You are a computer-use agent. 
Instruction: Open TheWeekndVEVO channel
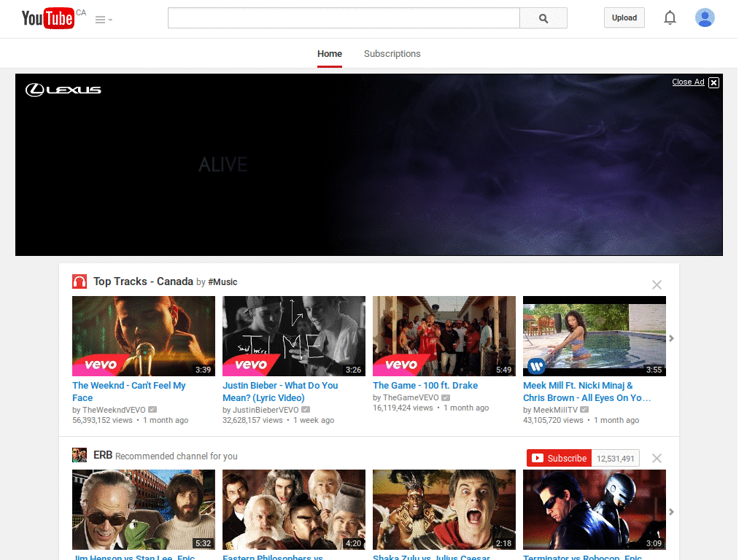coord(114,410)
